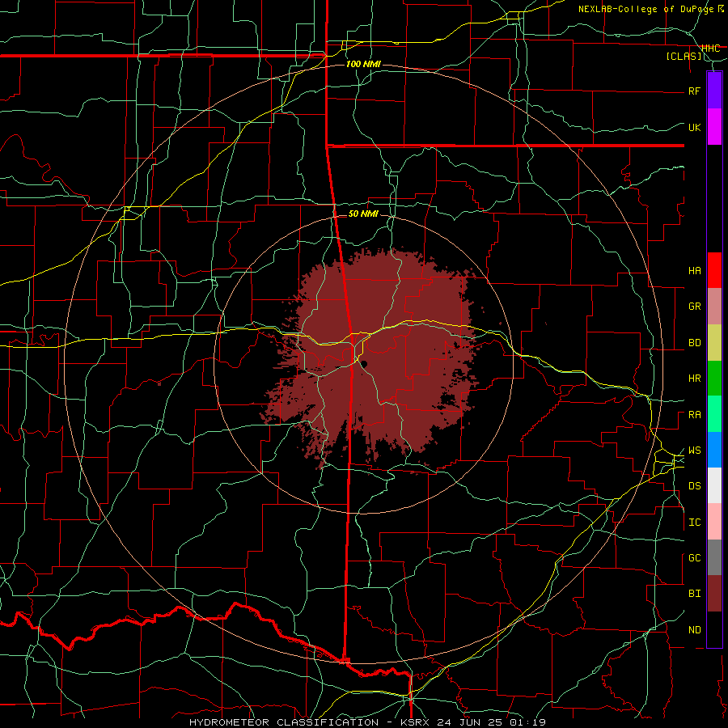The height and width of the screenshot is (728, 728).
Task: Click the GR legend label
Action: [694, 307]
